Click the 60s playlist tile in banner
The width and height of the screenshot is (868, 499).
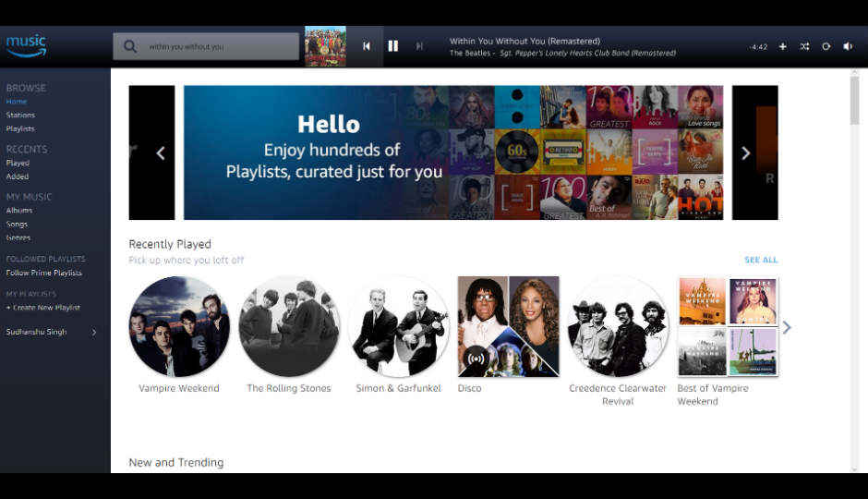coord(517,152)
